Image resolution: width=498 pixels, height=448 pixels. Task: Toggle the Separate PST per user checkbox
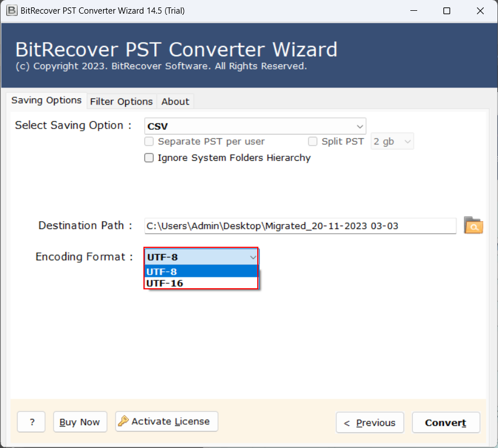coord(149,141)
